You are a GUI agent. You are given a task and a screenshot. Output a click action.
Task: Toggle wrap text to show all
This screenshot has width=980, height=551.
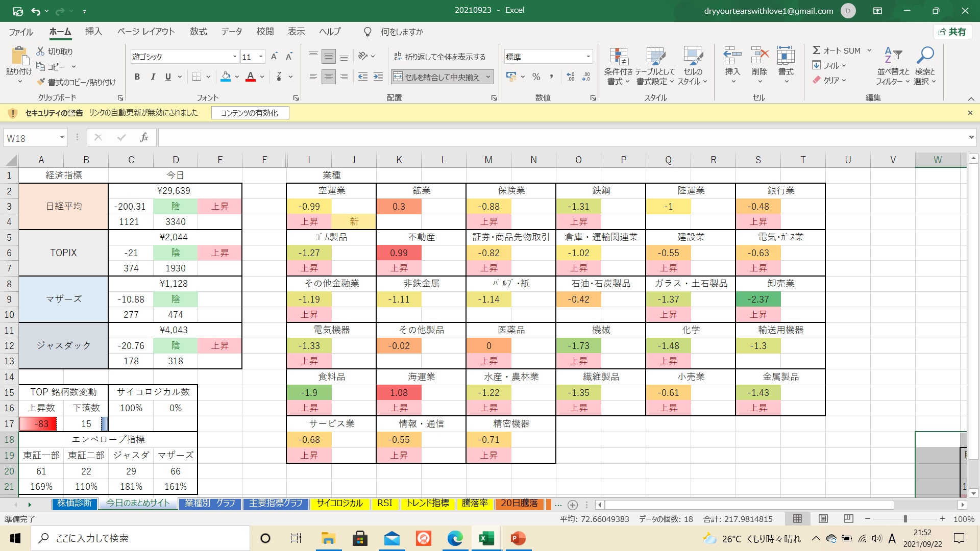(439, 57)
